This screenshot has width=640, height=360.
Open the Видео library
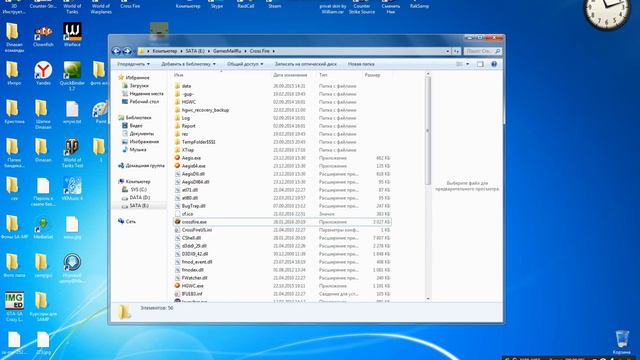point(136,126)
